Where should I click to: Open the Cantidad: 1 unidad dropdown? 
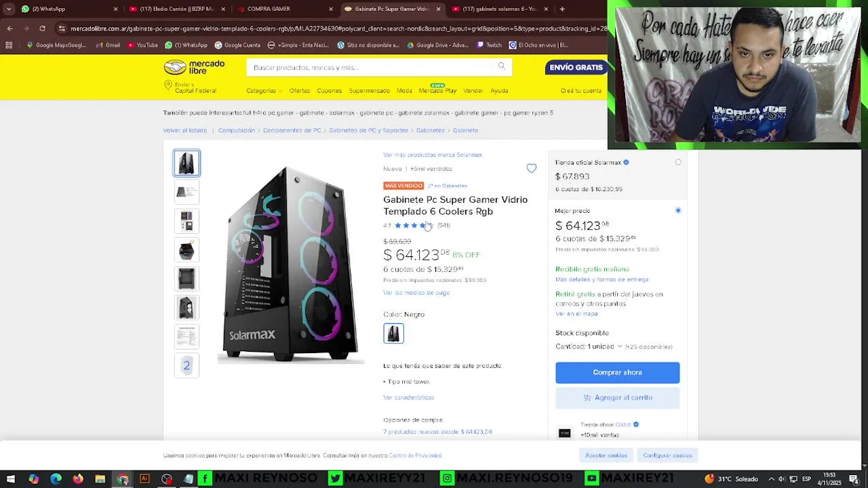pyautogui.click(x=589, y=346)
